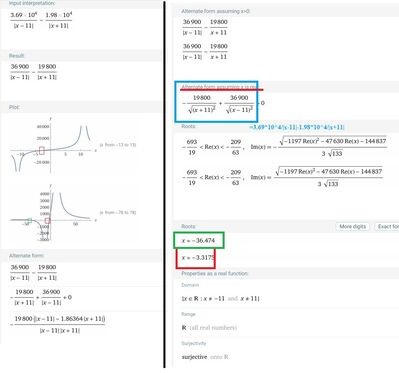Click the Exact form button

387,227
